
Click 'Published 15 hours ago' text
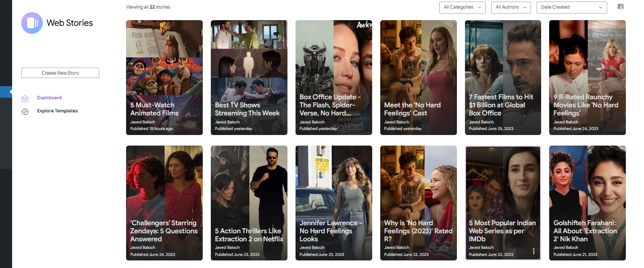[152, 128]
